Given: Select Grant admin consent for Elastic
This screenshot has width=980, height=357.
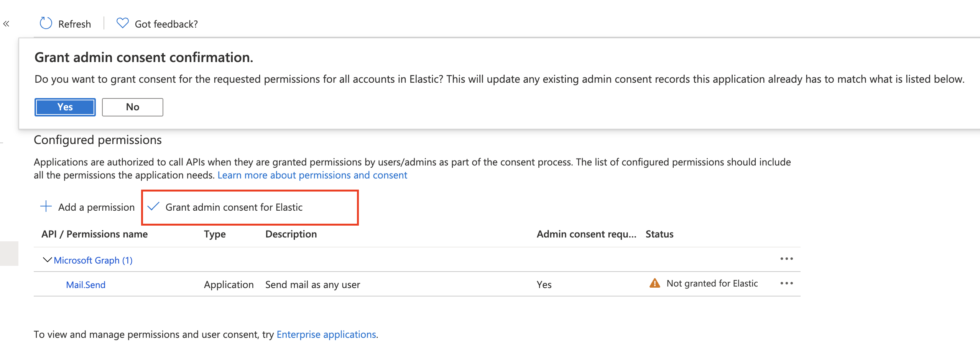Looking at the screenshot, I should (233, 207).
